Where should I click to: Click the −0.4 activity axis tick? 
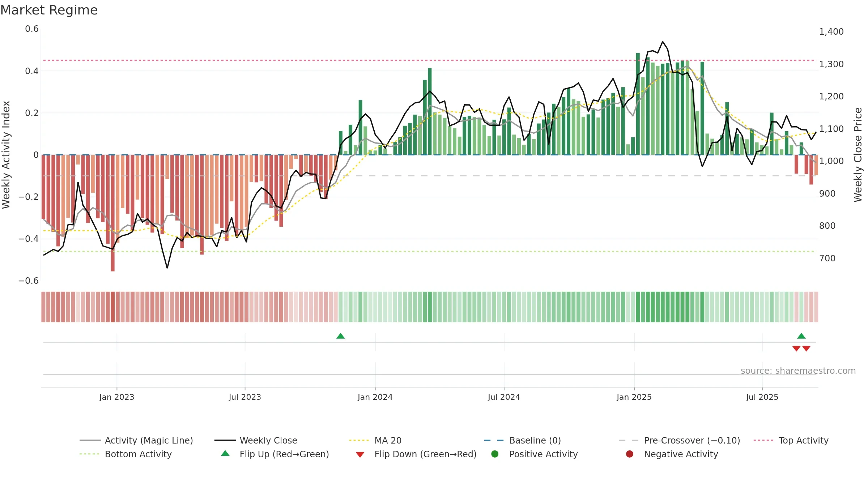tap(29, 239)
